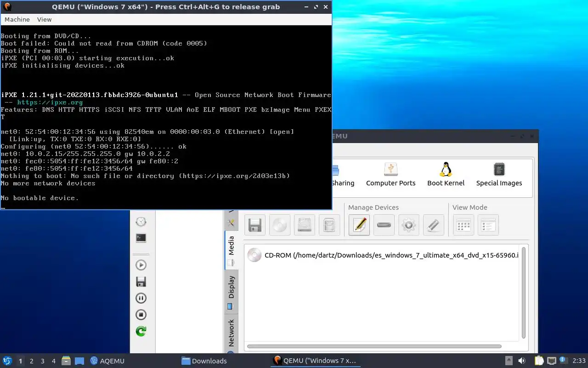Click the gear with play icon in Manage Devices
Viewport: 588px width, 368px height.
[x=409, y=225]
